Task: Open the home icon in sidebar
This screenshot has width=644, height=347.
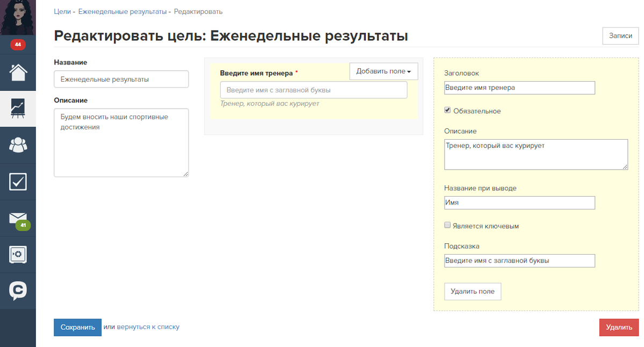Action: click(18, 72)
